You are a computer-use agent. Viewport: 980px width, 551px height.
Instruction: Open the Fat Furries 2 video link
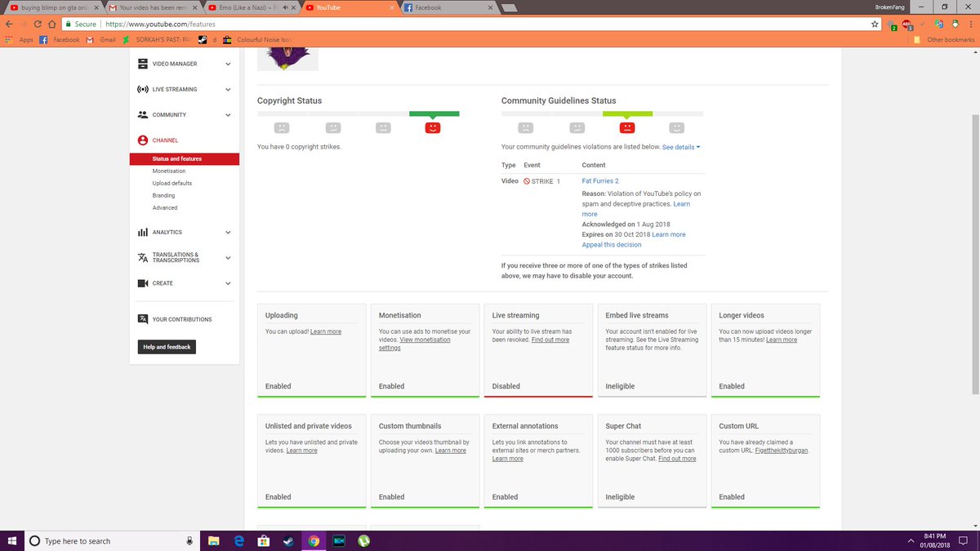(600, 181)
